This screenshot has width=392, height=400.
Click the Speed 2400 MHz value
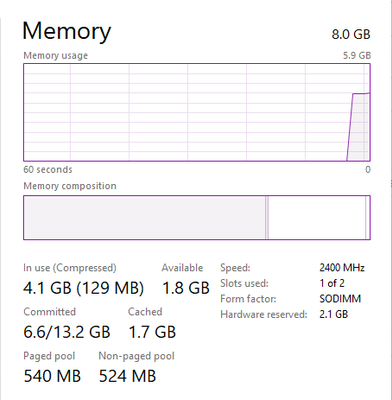click(x=342, y=268)
